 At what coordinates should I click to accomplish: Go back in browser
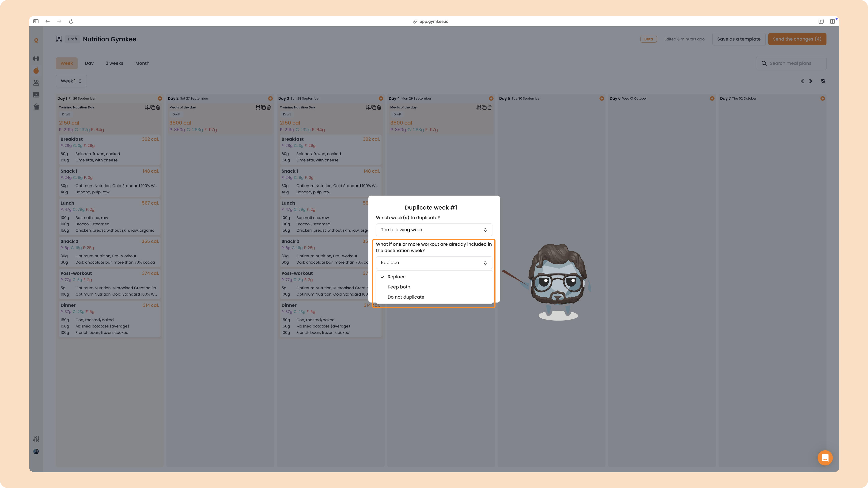47,21
